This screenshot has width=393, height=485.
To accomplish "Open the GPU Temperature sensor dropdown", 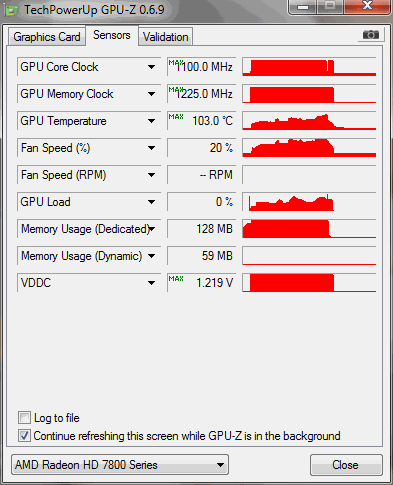I will (151, 121).
